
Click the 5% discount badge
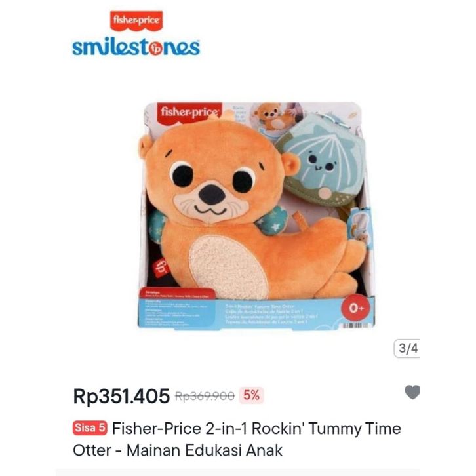coord(251,395)
